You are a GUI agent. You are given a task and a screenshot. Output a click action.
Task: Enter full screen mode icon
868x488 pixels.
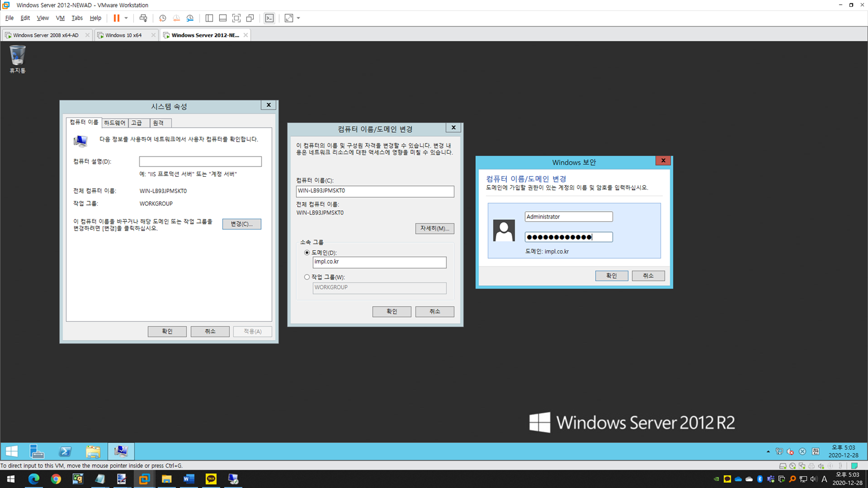[236, 18]
